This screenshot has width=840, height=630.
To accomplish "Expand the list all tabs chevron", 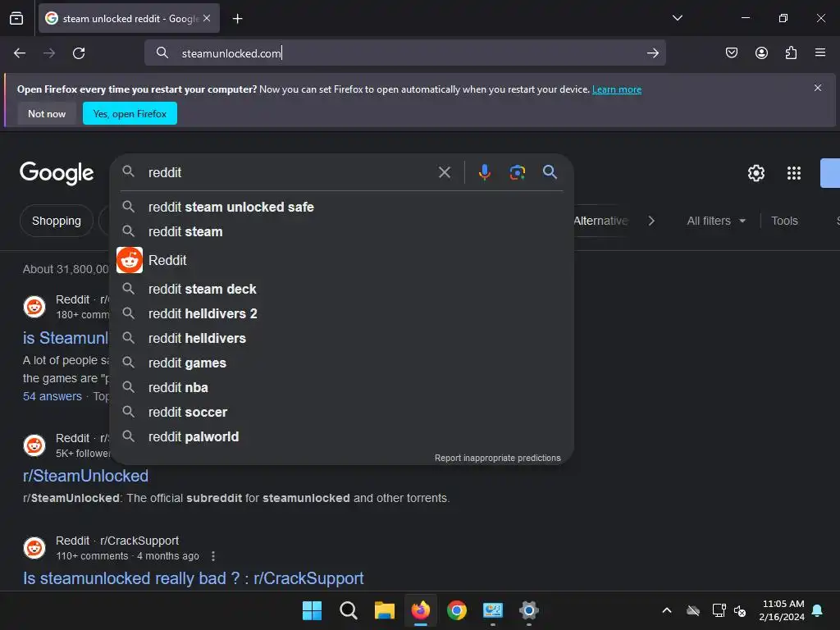I will [677, 18].
